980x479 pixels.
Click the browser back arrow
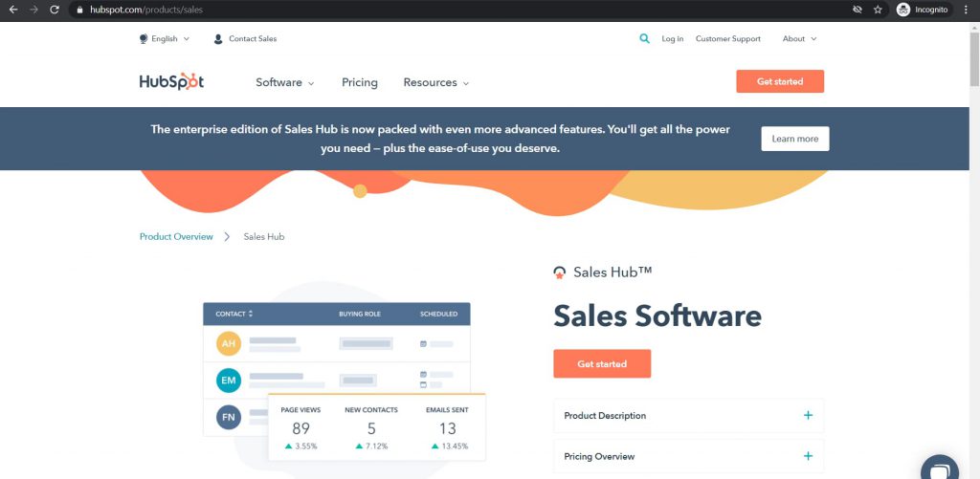pos(12,10)
